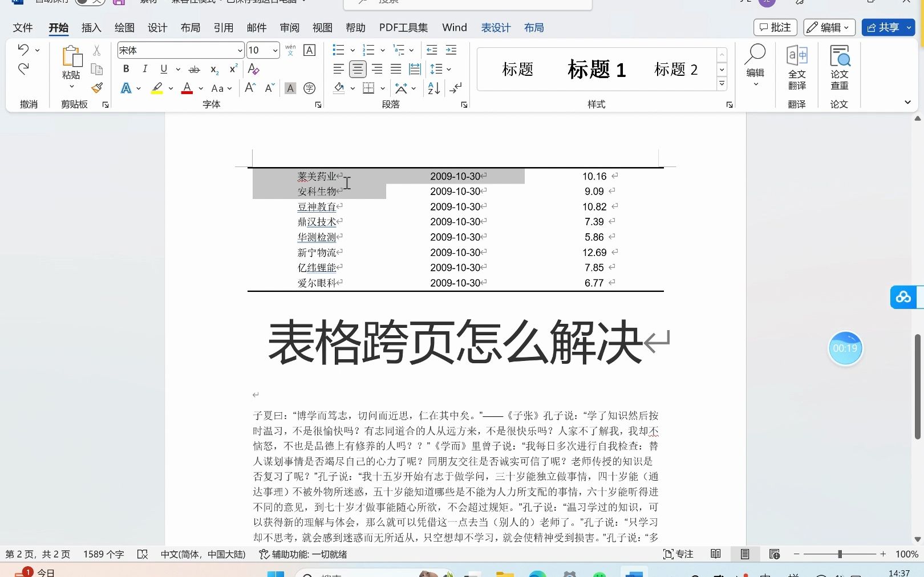924x577 pixels.
Task: Open the thesis plagiarism check tool
Action: (x=840, y=67)
